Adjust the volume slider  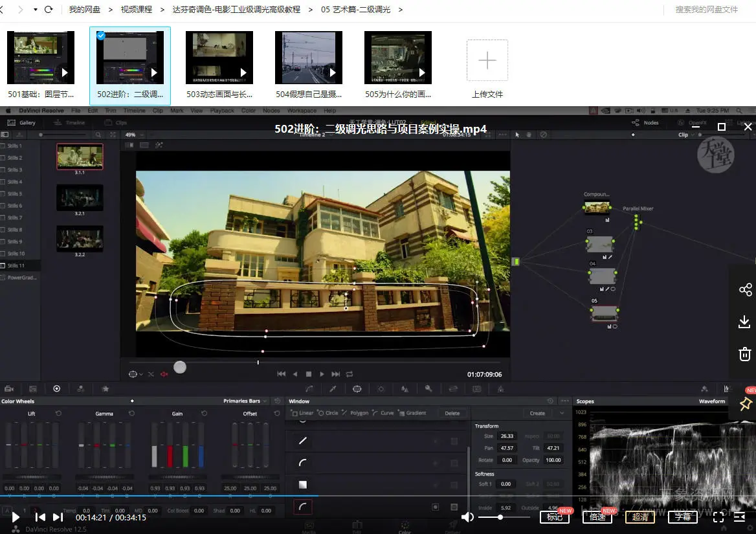(500, 517)
